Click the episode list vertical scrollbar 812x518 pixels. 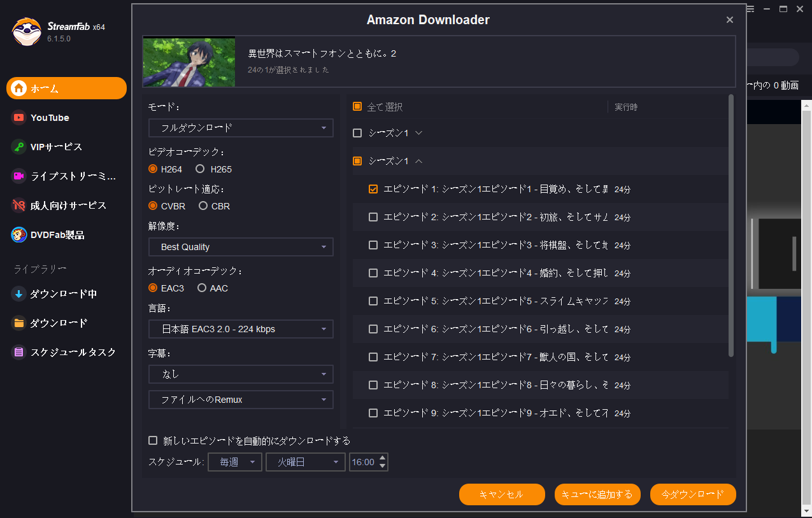click(x=731, y=226)
